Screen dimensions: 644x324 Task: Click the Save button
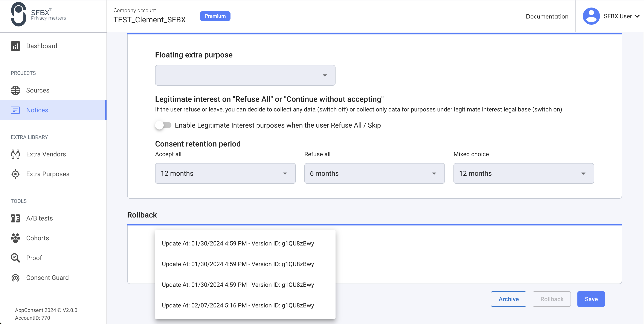[x=591, y=299]
